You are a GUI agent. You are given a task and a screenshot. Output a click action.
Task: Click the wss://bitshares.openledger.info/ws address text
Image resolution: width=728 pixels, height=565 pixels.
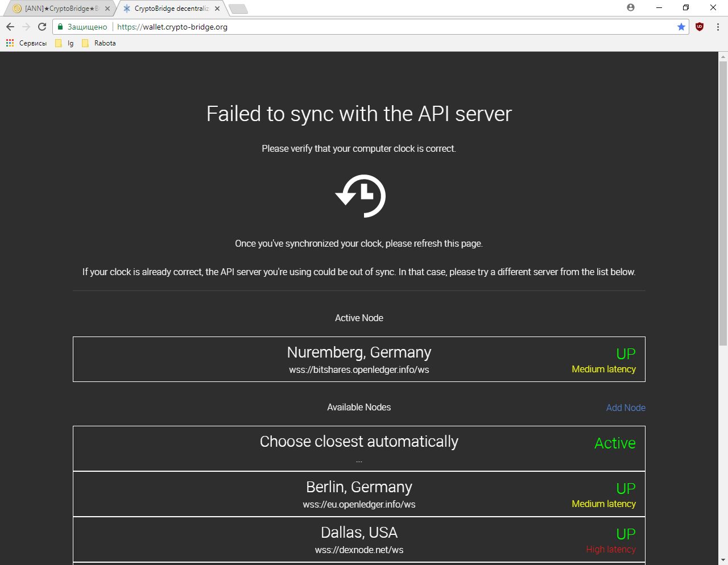coord(359,369)
